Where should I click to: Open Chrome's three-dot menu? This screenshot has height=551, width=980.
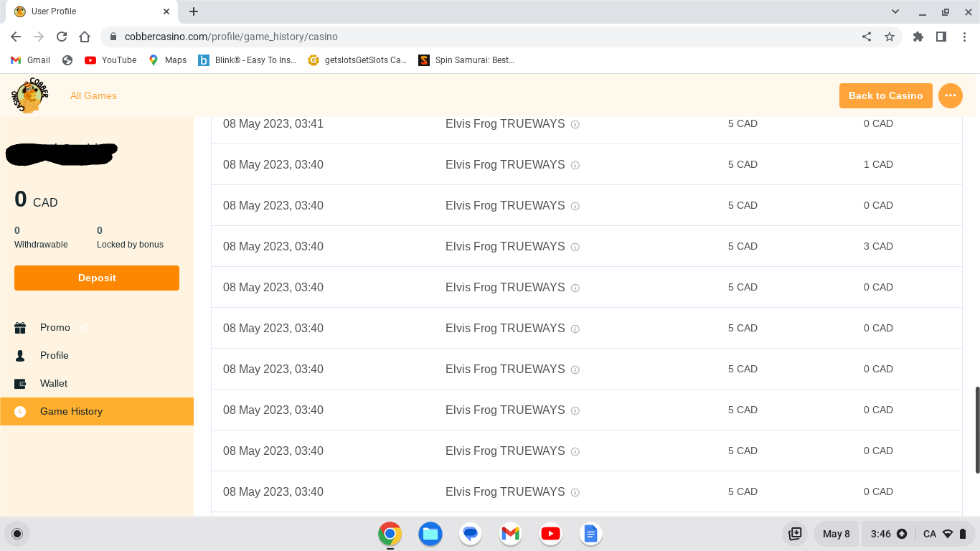964,37
